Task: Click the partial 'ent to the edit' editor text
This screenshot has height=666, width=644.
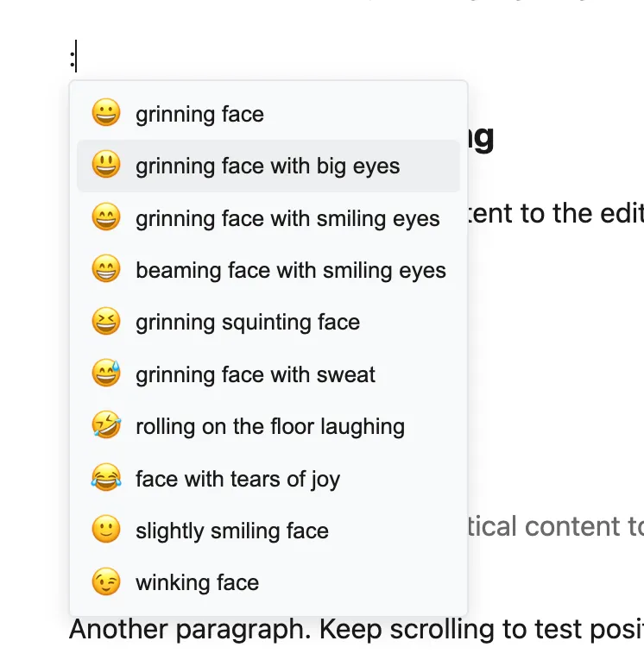Action: tap(556, 213)
